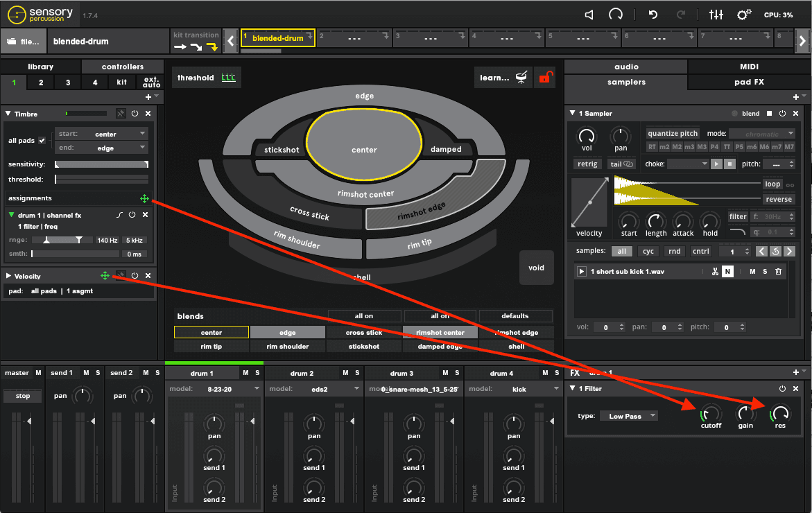
Task: Click the quantize pitch button
Action: (x=671, y=132)
